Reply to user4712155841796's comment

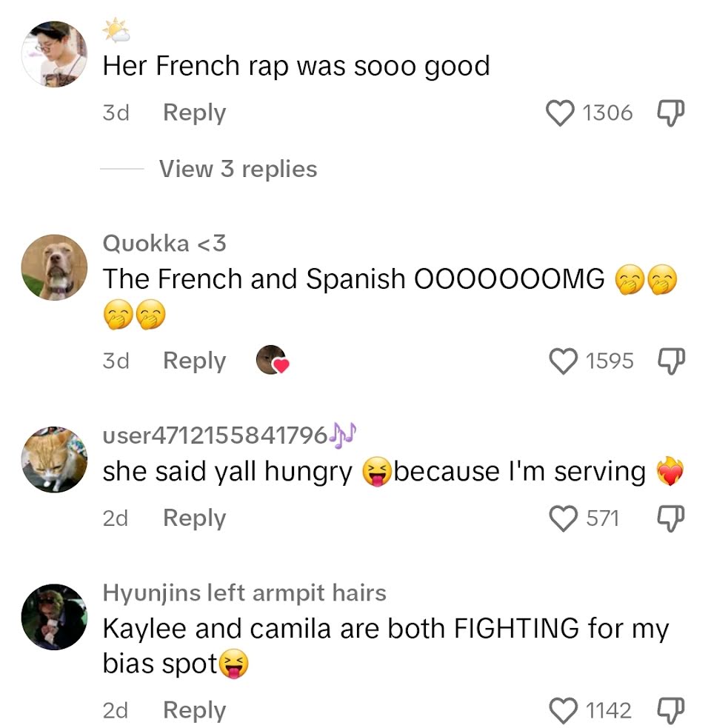point(195,518)
